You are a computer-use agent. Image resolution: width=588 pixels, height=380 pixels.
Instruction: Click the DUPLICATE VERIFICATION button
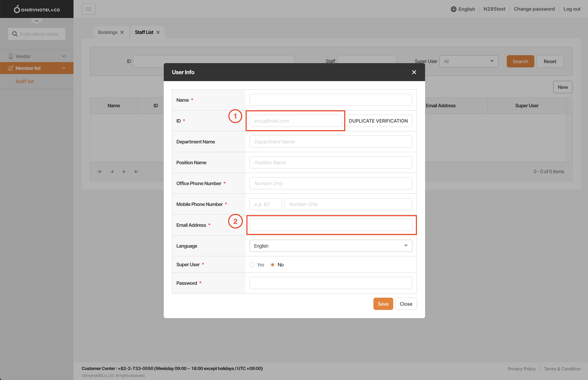click(x=378, y=121)
